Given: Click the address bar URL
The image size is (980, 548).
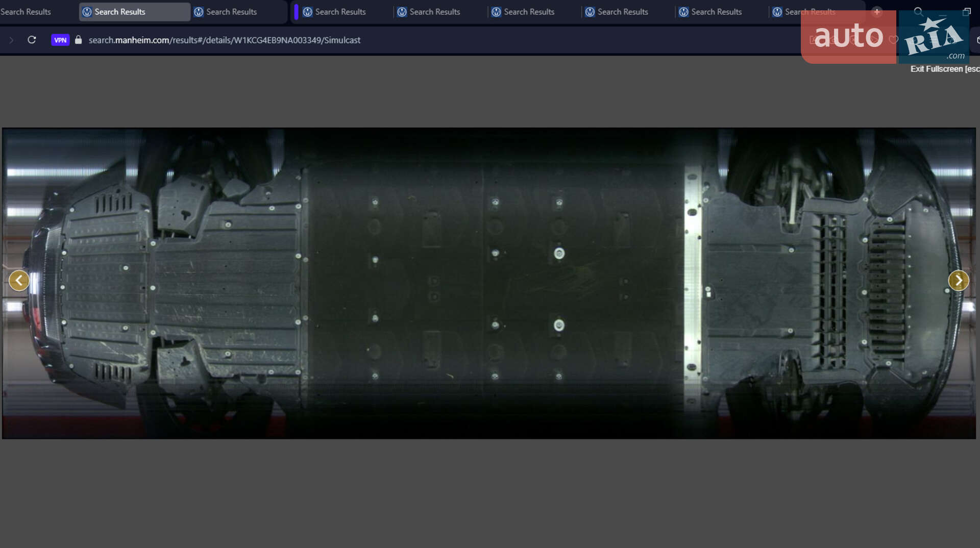Looking at the screenshot, I should pyautogui.click(x=225, y=40).
